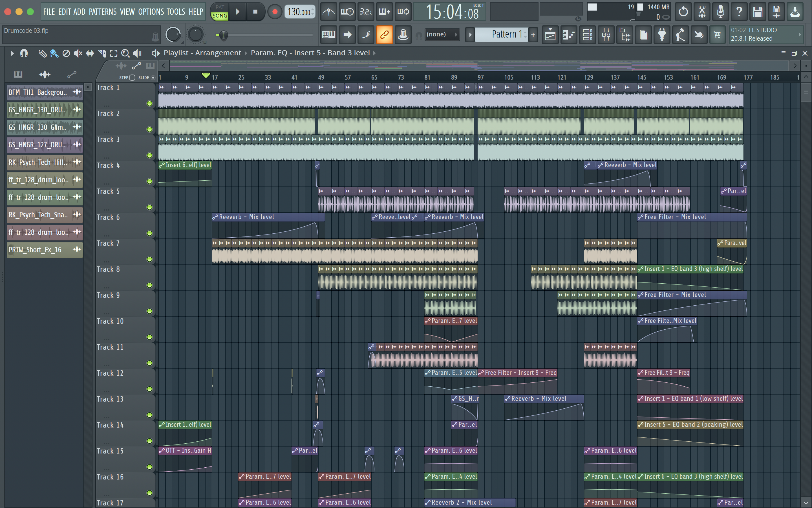Mute Track 12 with its green toggle
Viewport: 812px width, 508px height.
click(x=150, y=389)
